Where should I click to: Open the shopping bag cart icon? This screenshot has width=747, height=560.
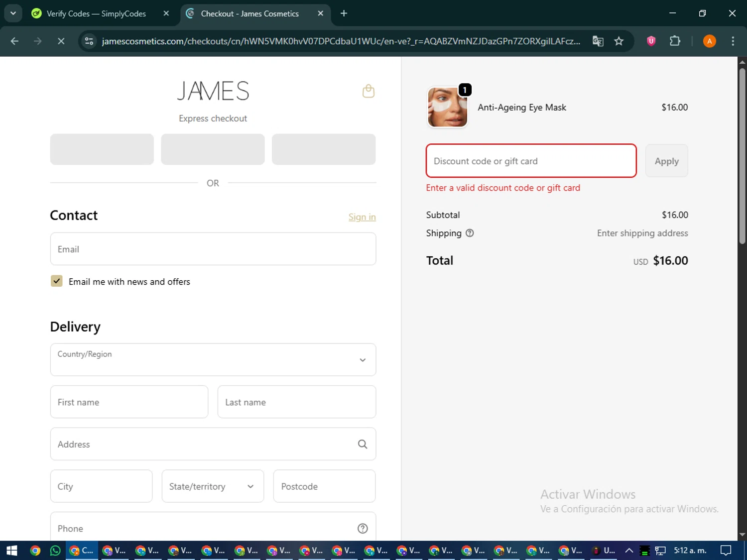pyautogui.click(x=369, y=91)
